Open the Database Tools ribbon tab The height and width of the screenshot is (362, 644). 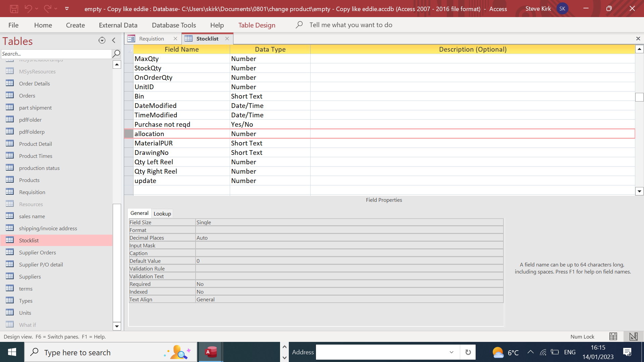point(174,25)
